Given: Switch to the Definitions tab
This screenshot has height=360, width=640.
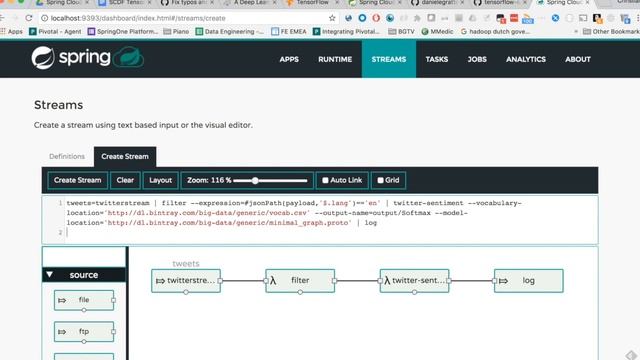Looking at the screenshot, I should click(x=67, y=156).
